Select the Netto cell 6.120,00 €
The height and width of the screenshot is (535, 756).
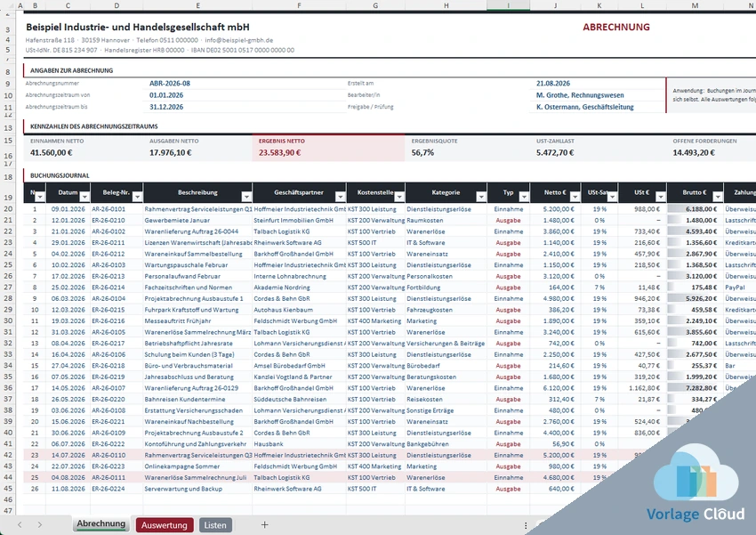(555, 388)
